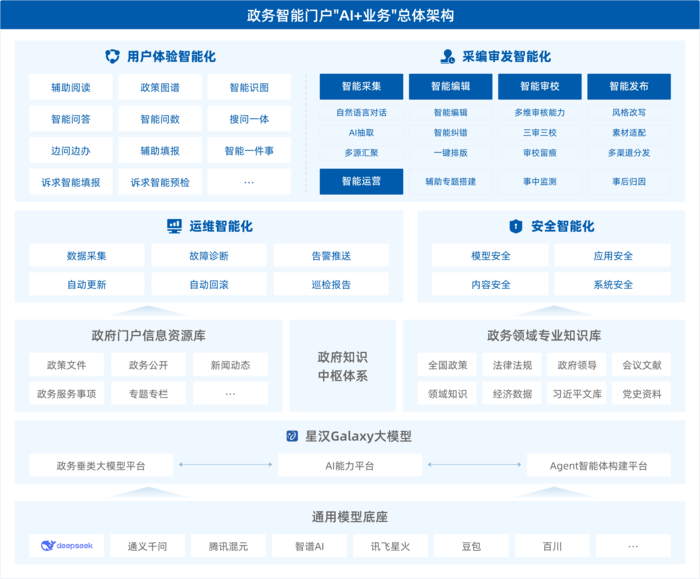This screenshot has width=700, height=579.
Task: Click the Agent智能体构建平台 box
Action: point(599,465)
